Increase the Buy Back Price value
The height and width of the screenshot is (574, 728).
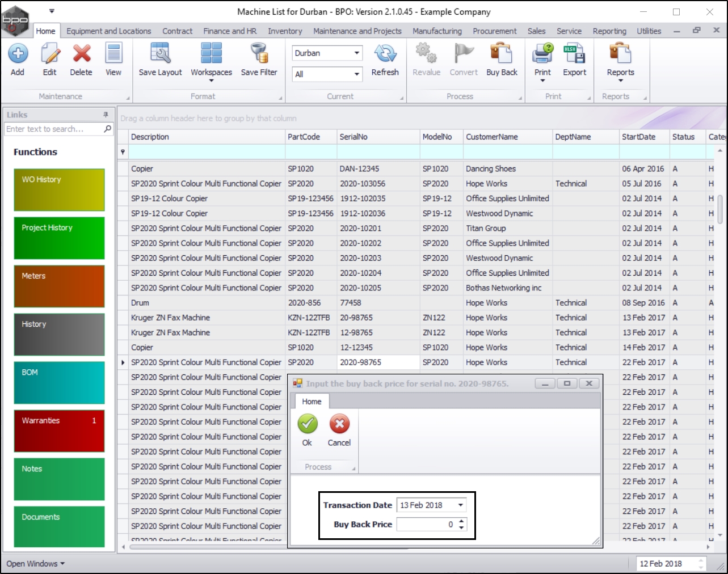click(x=462, y=521)
